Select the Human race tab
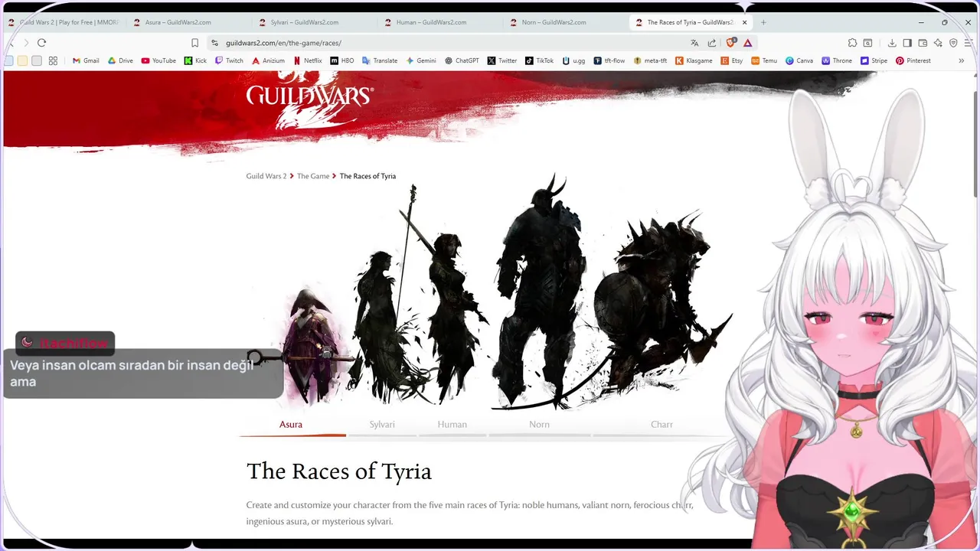980x551 pixels. [x=452, y=424]
